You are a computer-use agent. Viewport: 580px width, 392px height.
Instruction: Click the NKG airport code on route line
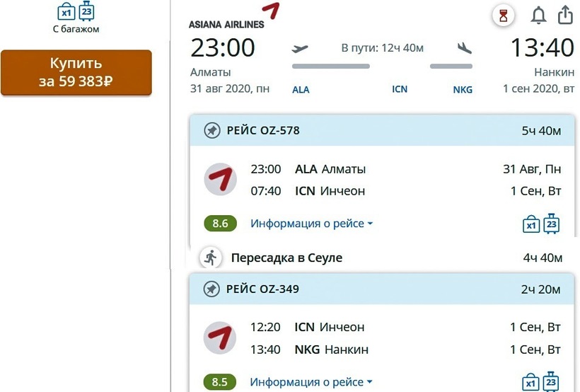(463, 90)
